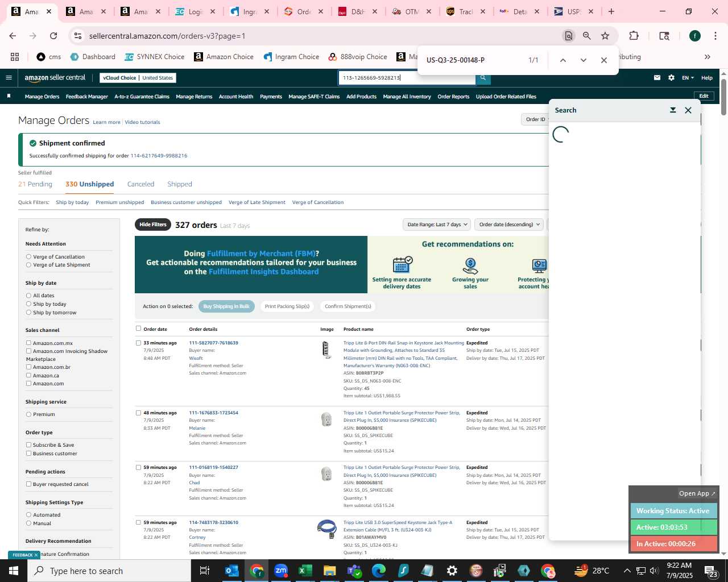Check the Amazon.ca sales channel
The width and height of the screenshot is (728, 582).
point(28,376)
